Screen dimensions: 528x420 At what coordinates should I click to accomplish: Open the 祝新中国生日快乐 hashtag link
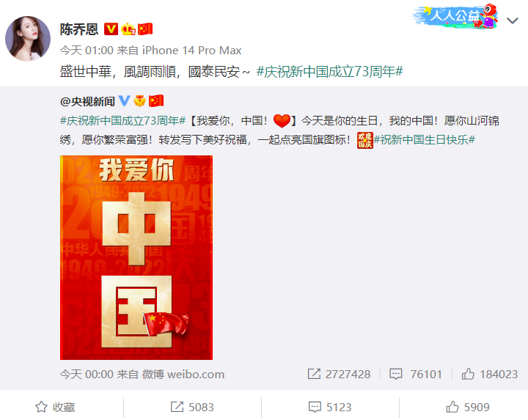425,140
